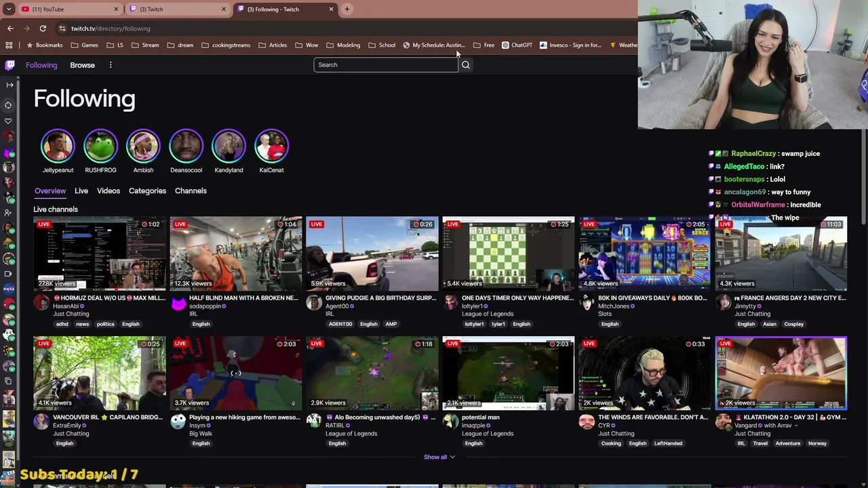
Task: Click the Slots category under MitchJones
Action: 605,314
